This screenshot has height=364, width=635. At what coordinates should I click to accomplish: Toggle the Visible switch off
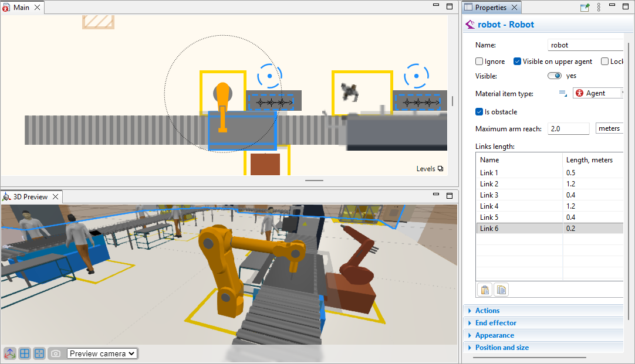554,76
